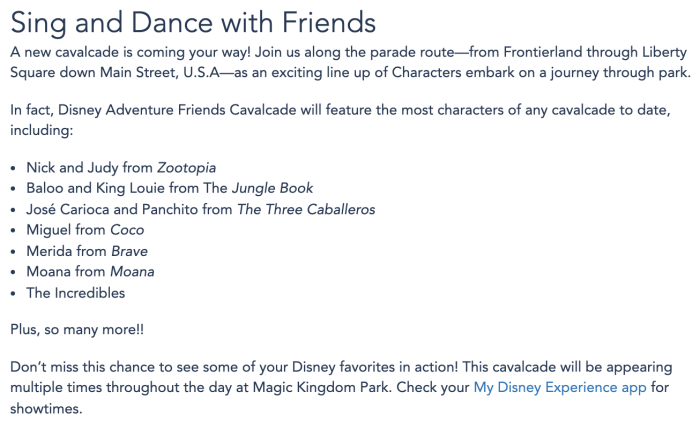
Task: Click The Three Caballeros list item
Action: 201,209
